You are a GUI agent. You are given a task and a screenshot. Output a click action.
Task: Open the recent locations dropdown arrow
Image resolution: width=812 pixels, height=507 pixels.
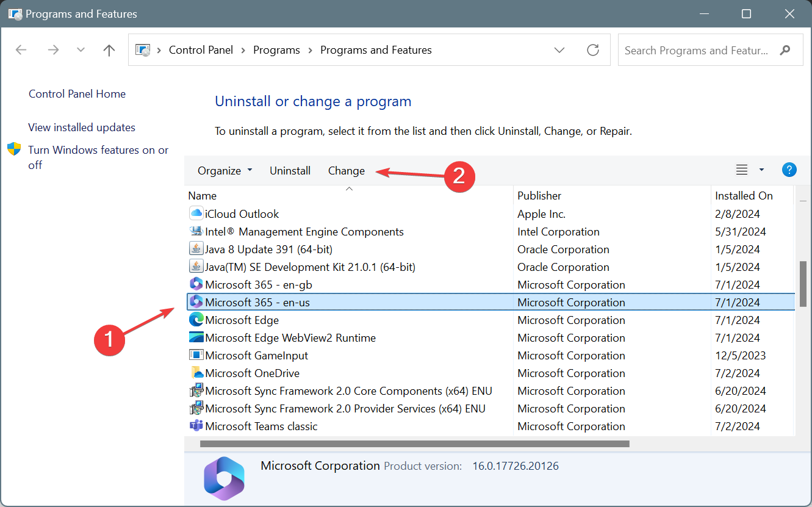pyautogui.click(x=81, y=50)
